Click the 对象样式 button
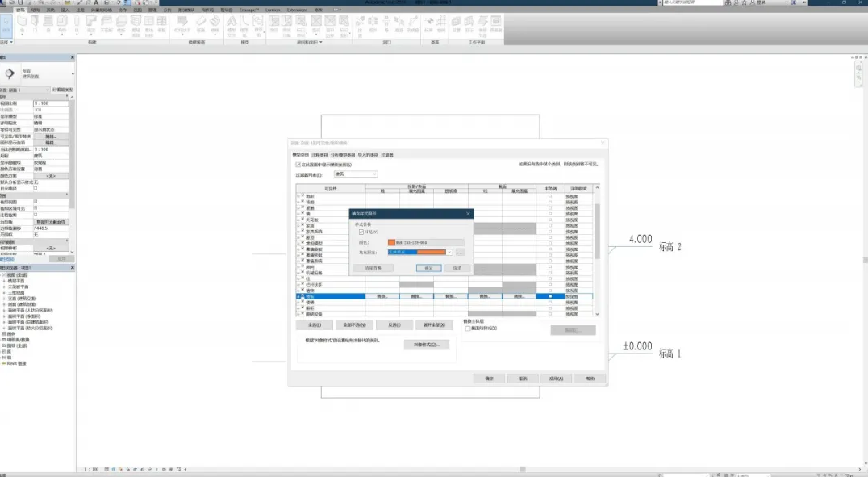868x477 pixels. (426, 345)
